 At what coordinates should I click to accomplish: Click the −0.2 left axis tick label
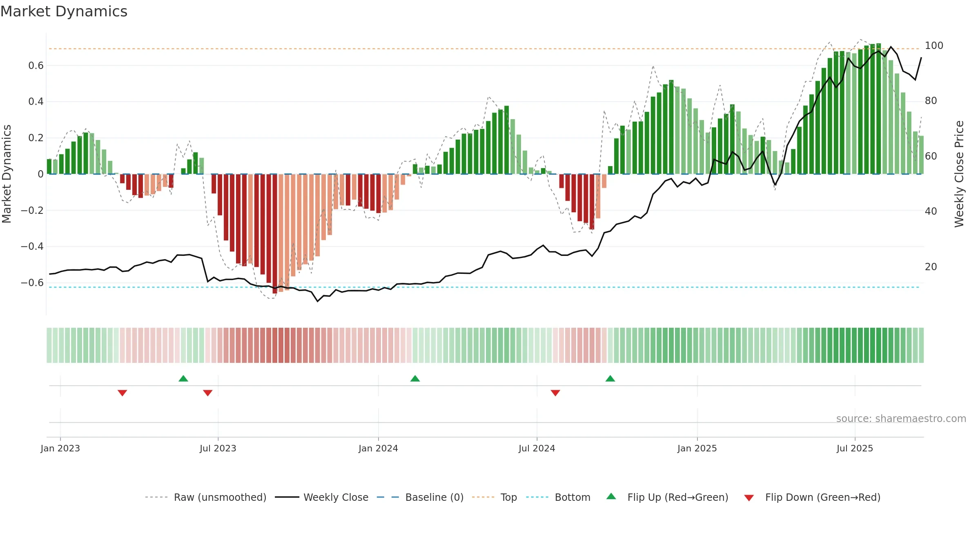coord(32,211)
